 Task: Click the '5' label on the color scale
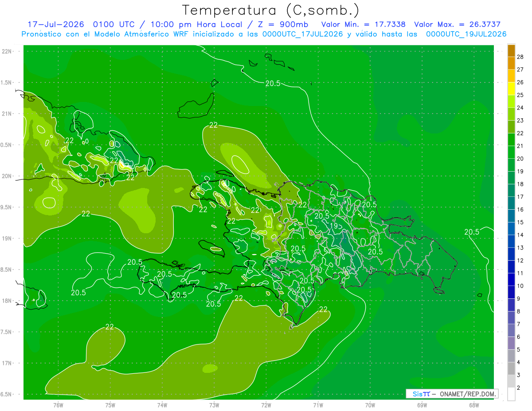[x=519, y=350]
